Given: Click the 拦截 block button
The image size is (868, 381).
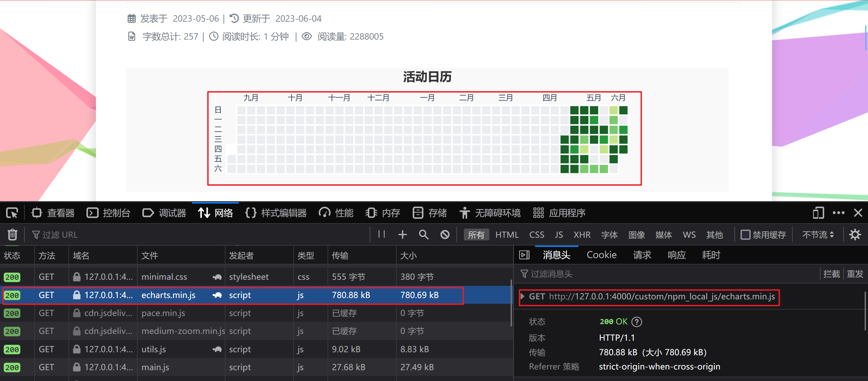Looking at the screenshot, I should [831, 274].
